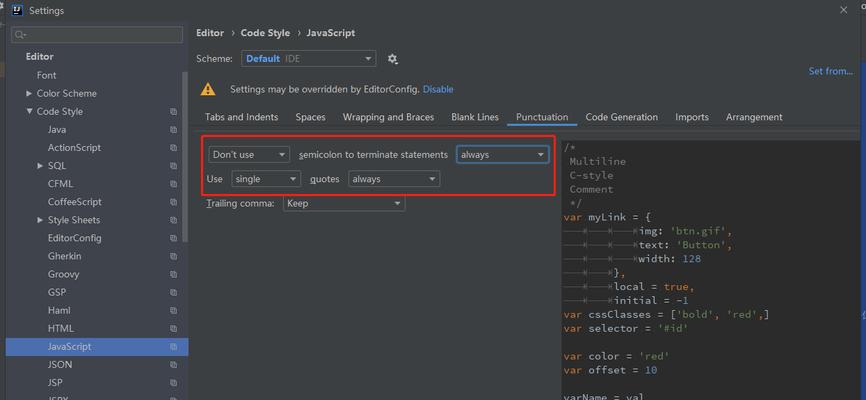Select HTML code style

point(61,329)
